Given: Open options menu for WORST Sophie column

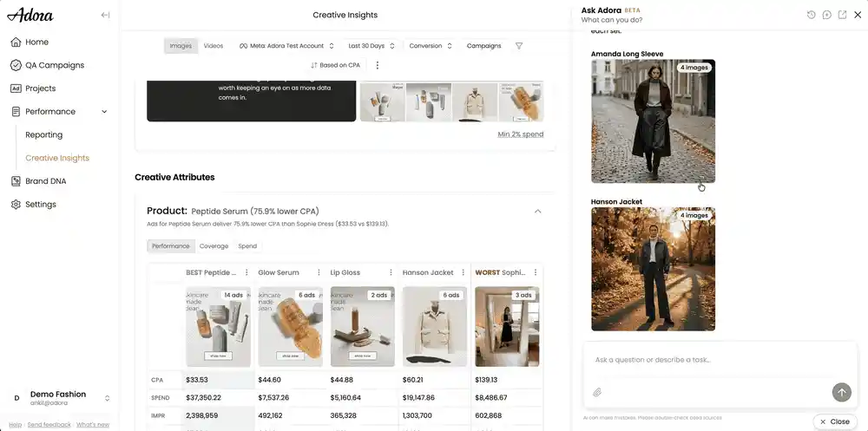Looking at the screenshot, I should (x=536, y=273).
